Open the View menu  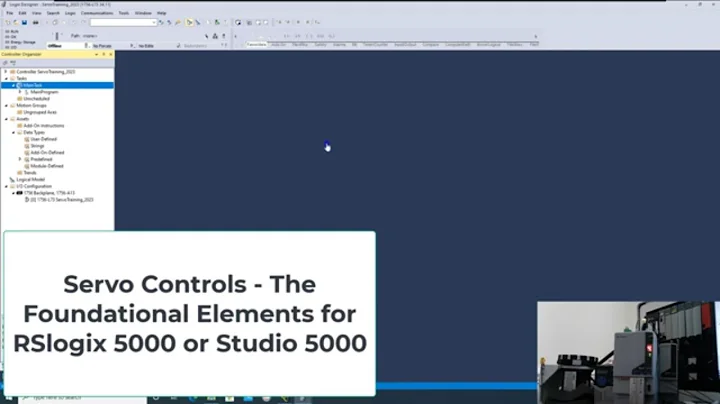tap(36, 13)
